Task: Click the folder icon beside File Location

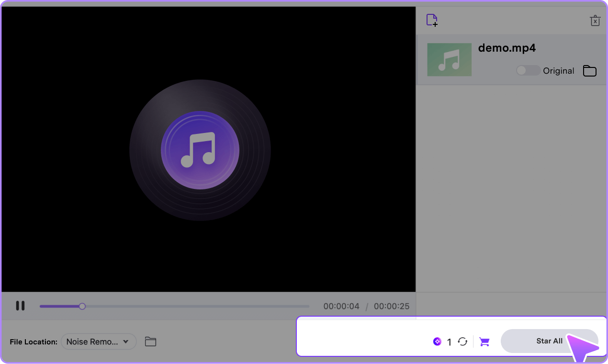Action: tap(151, 342)
